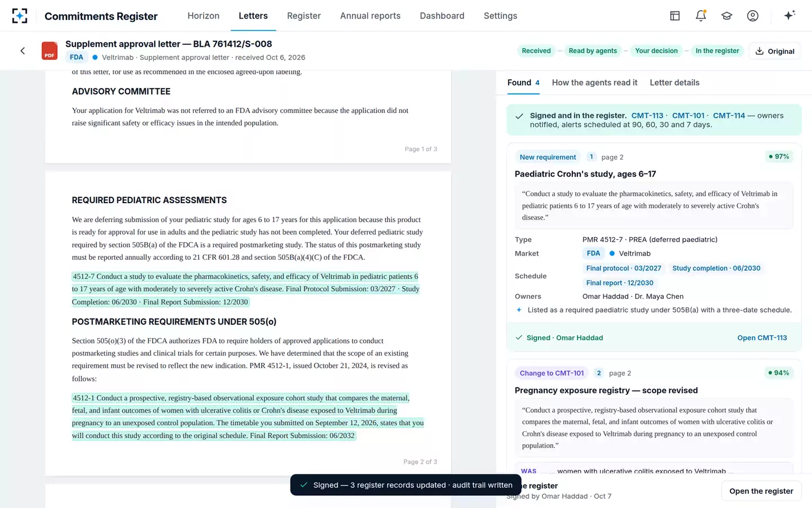Click the In the register status pill
812x508 pixels.
coord(717,51)
